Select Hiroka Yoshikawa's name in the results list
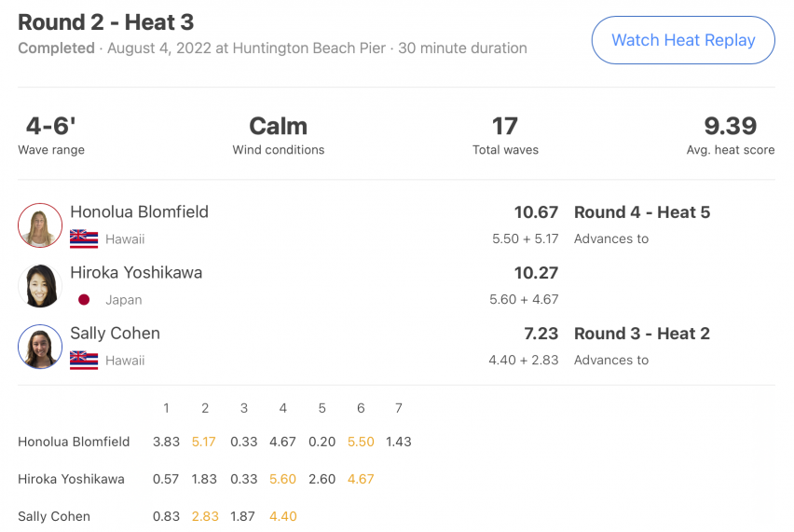 tap(136, 272)
